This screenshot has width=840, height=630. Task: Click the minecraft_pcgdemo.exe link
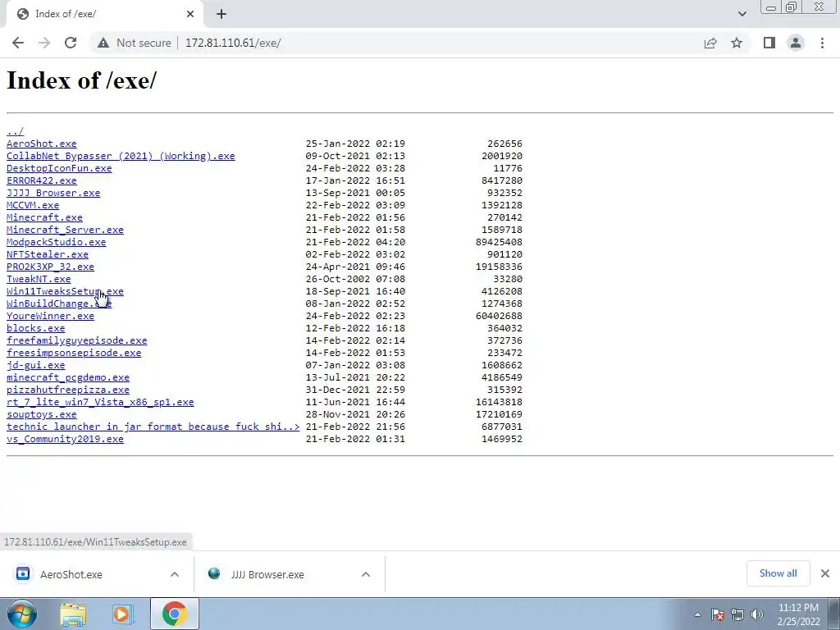[x=68, y=377]
